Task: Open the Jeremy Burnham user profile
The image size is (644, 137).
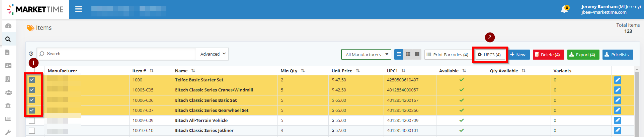Action: pos(611,9)
